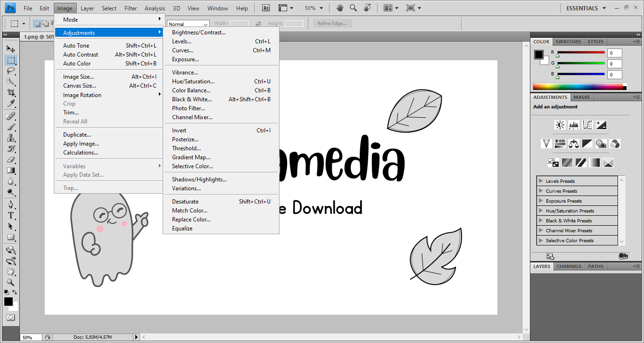
Task: Click Desaturate in the Adjustments submenu
Action: click(185, 202)
